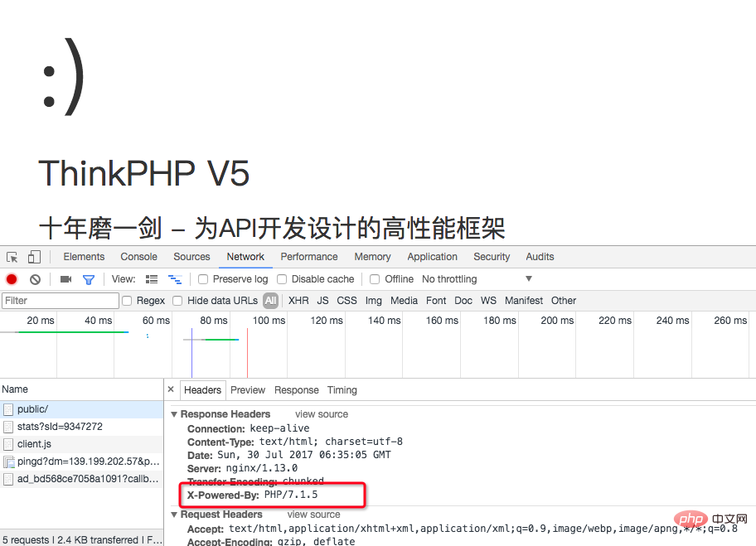
Task: Toggle the device toolbar icon
Action: coord(34,257)
